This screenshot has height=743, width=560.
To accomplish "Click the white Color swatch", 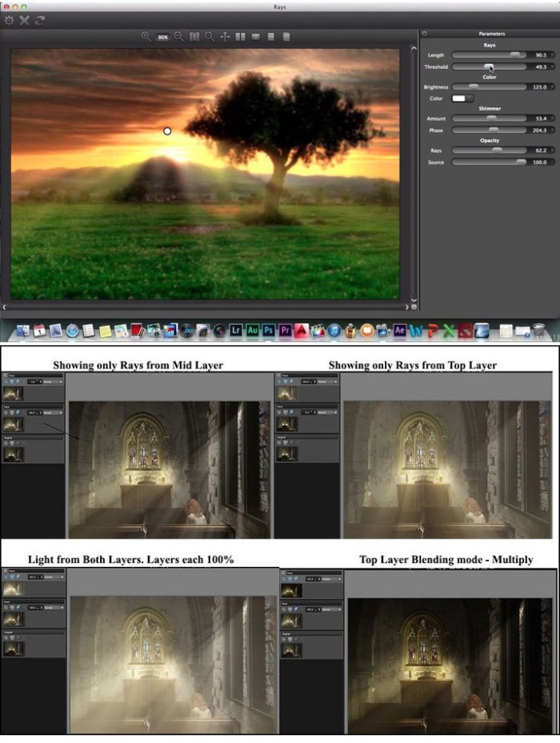I will tap(458, 98).
